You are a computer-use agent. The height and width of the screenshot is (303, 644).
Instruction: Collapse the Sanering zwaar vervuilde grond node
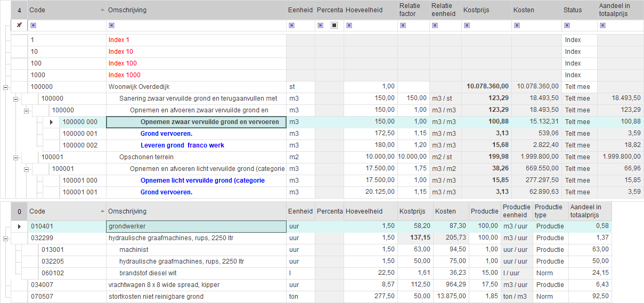click(15, 99)
